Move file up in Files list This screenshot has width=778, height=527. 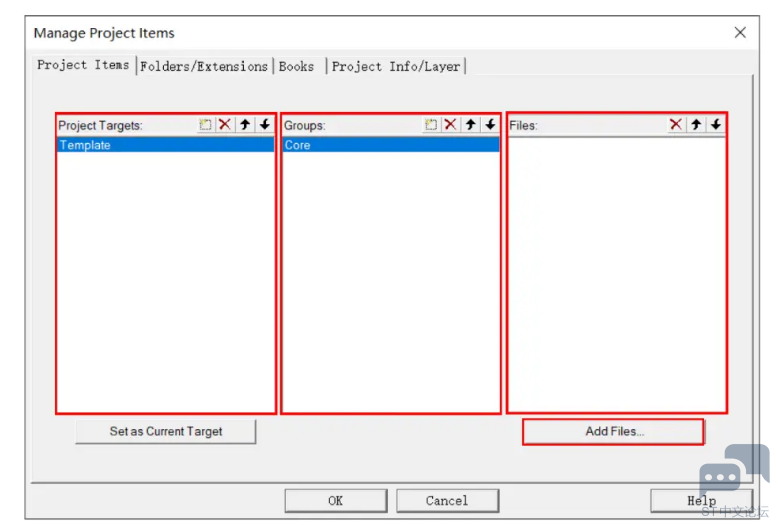[696, 125]
